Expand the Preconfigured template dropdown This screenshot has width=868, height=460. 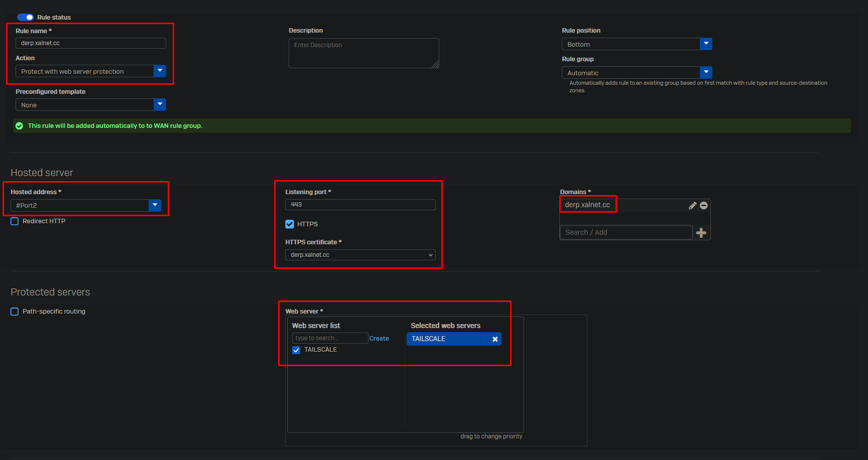click(160, 105)
